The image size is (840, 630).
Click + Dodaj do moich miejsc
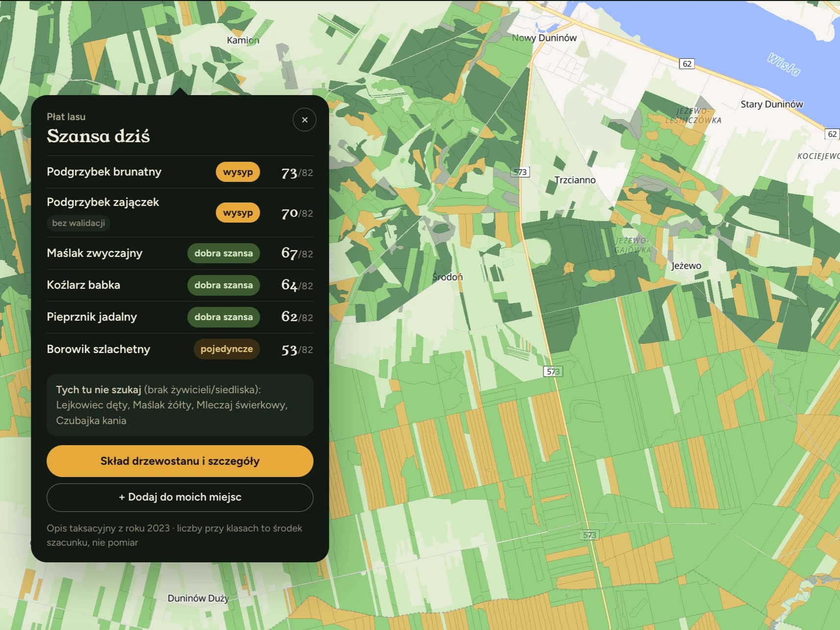pos(180,497)
